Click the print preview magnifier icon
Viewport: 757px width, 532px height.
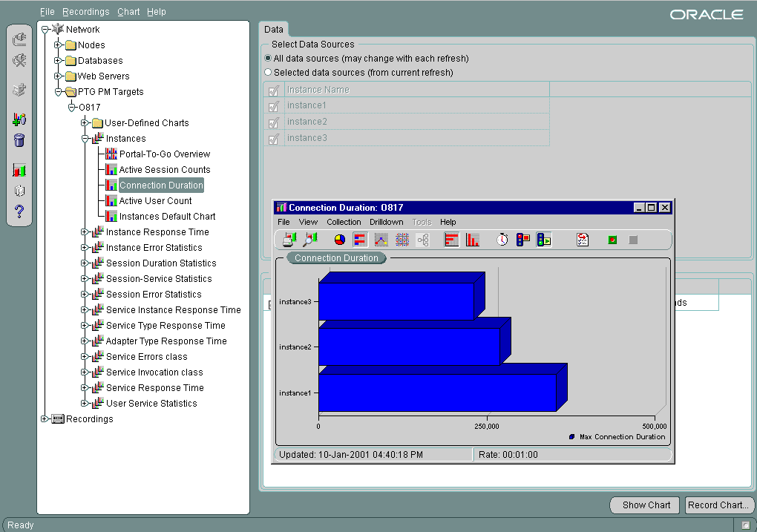tap(310, 240)
